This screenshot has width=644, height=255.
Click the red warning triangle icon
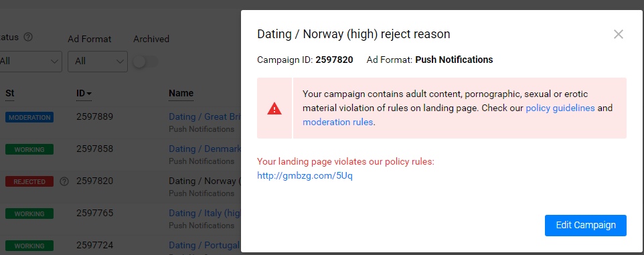[274, 108]
